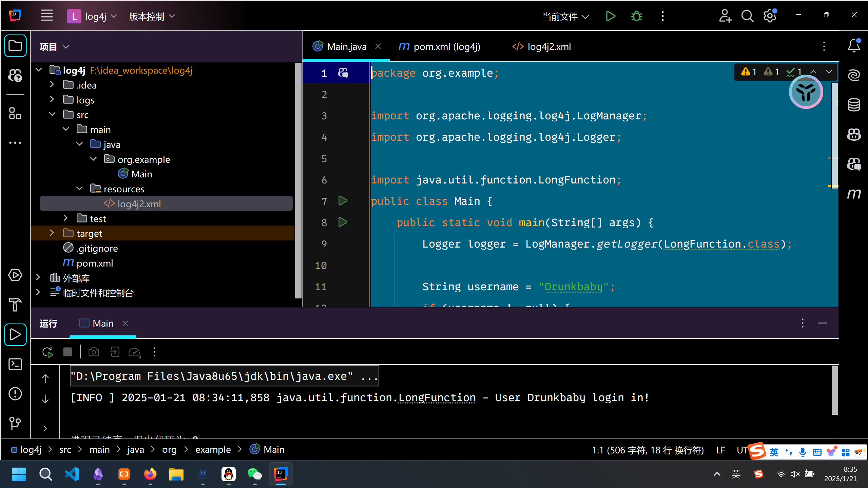The height and width of the screenshot is (488, 868).
Task: Toggle the Structure tool window button
Action: tap(15, 114)
